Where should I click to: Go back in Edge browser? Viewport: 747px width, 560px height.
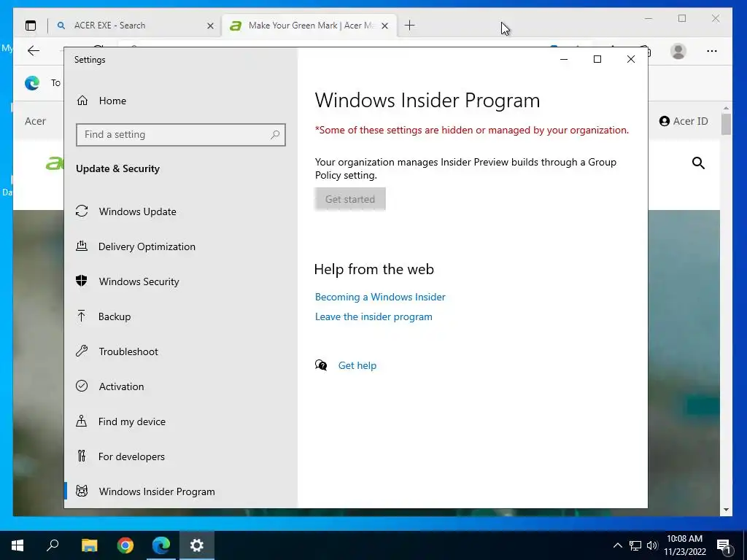[x=34, y=50]
